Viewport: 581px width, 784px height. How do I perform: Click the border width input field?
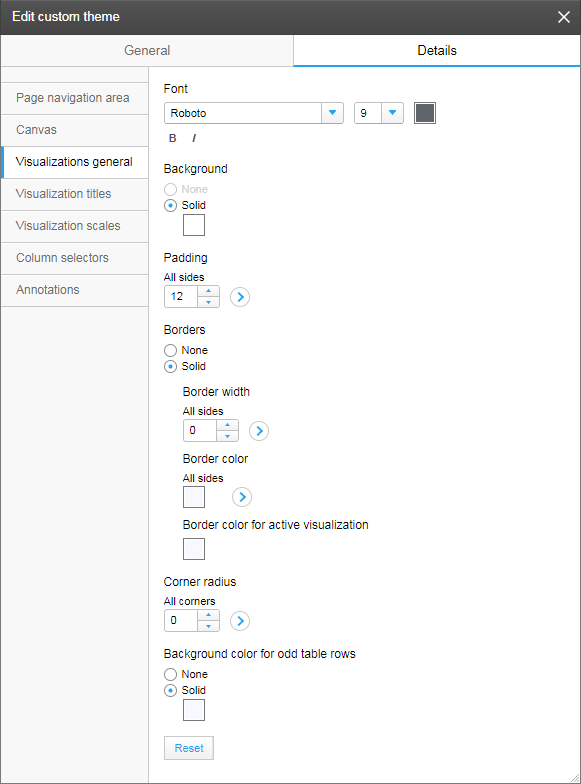click(200, 431)
